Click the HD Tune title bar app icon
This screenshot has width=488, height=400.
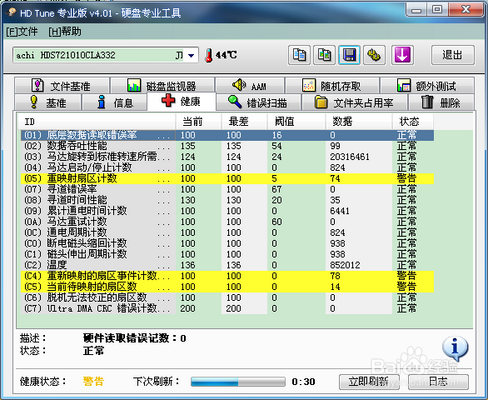pos(12,12)
